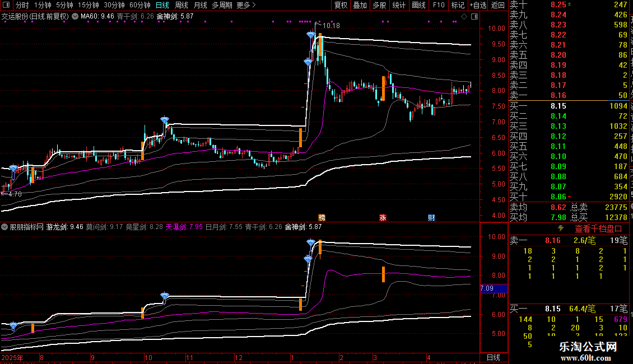
Task: Switch to 1分钟 chart period
Action: [x=43, y=5]
